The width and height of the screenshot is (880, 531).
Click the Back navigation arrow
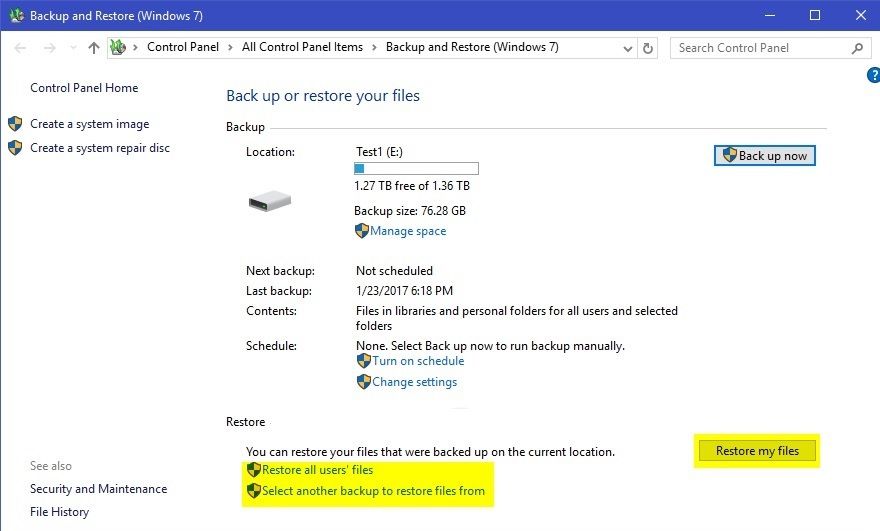point(20,48)
